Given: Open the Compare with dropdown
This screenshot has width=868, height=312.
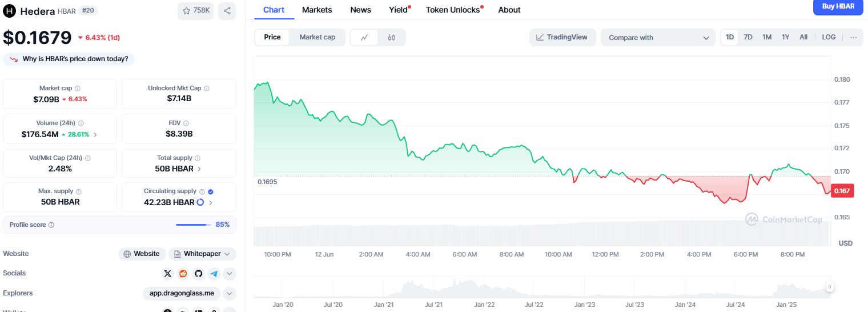Looking at the screenshot, I should pyautogui.click(x=657, y=38).
